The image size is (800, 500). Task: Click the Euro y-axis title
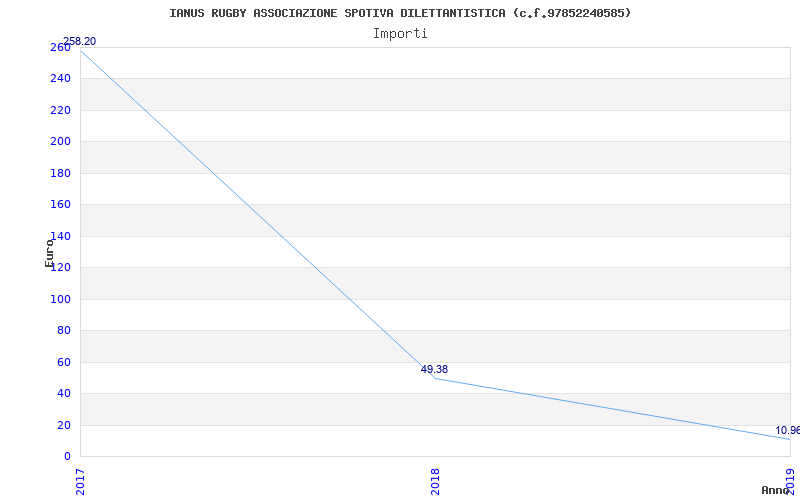point(49,253)
